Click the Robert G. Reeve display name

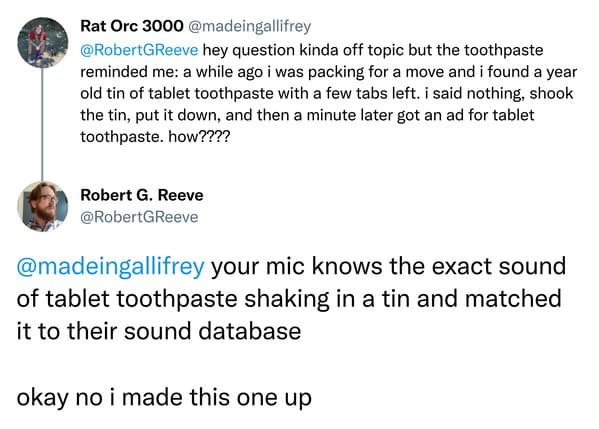[x=142, y=195]
